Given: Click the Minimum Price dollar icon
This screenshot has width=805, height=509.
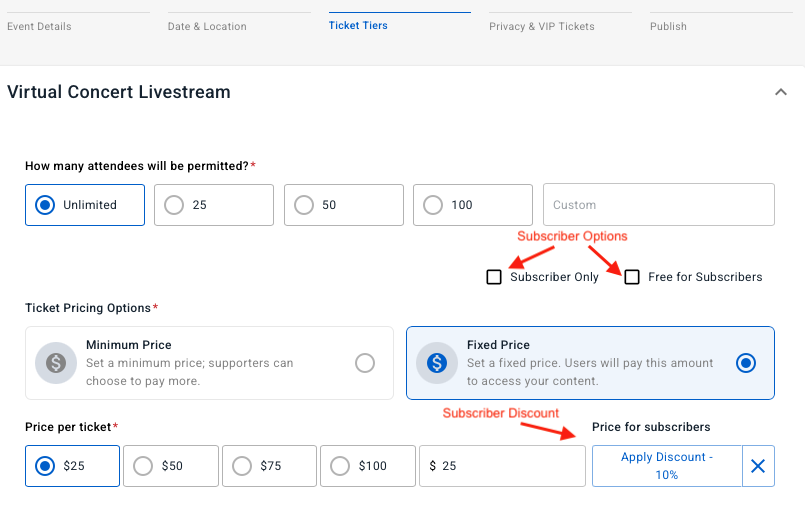Looking at the screenshot, I should point(56,363).
